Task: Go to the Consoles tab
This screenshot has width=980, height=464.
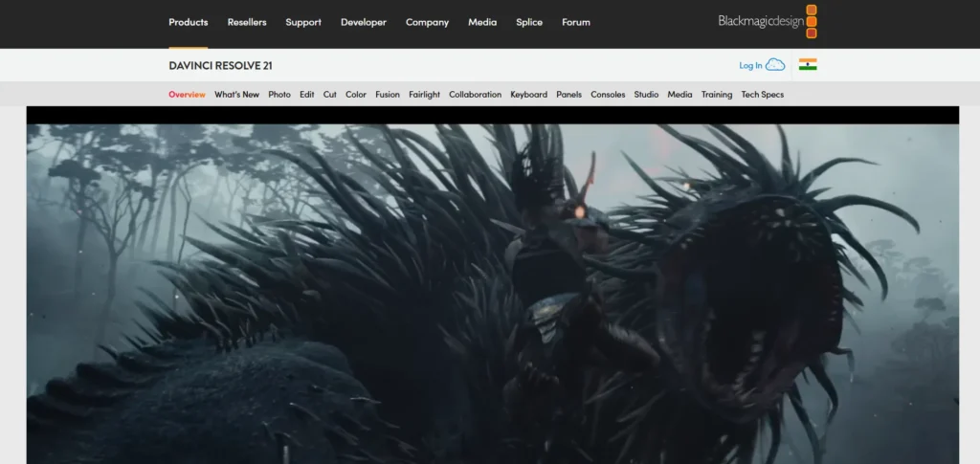Action: coord(608,95)
